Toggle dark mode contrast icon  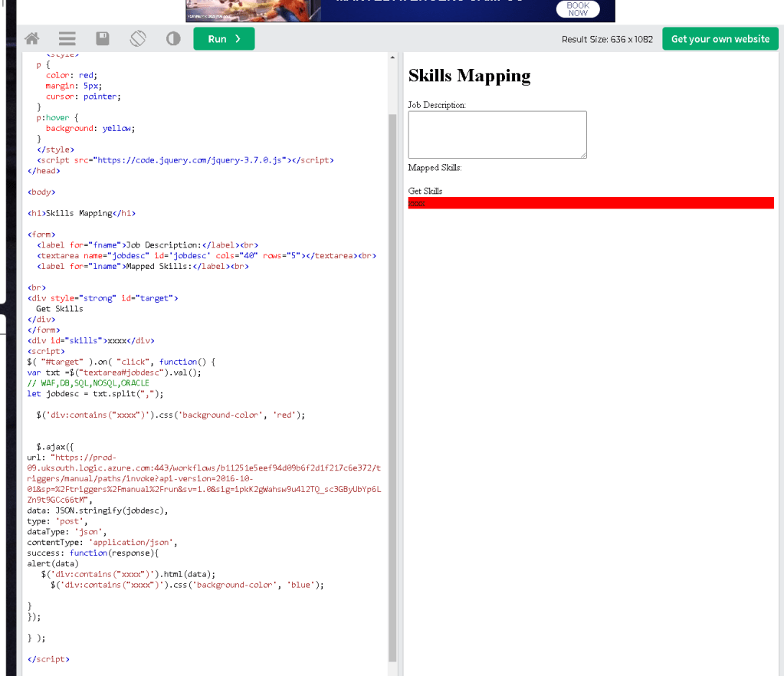173,38
